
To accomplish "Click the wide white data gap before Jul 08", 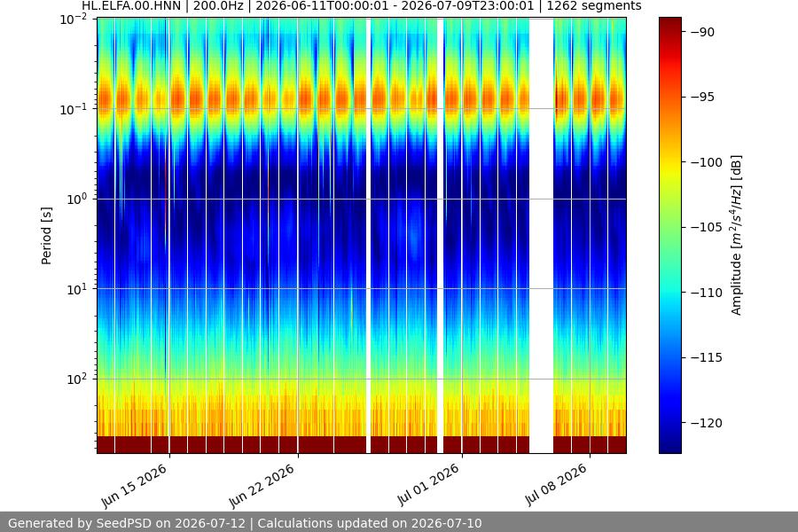I will coord(541,235).
